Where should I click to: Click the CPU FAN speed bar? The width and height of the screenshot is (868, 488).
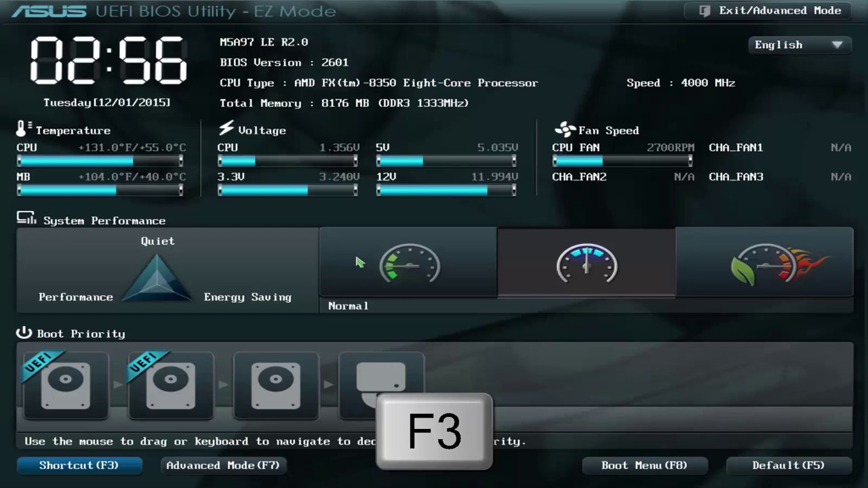pyautogui.click(x=623, y=161)
